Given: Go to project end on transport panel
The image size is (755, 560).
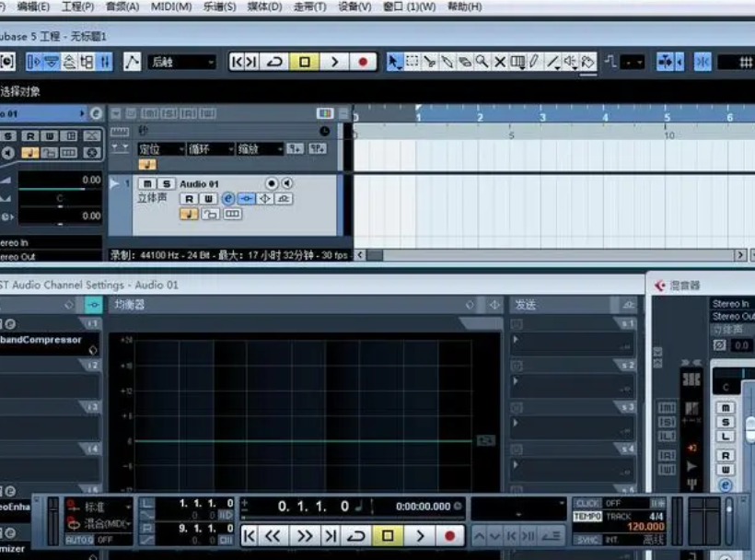Looking at the screenshot, I should [331, 535].
